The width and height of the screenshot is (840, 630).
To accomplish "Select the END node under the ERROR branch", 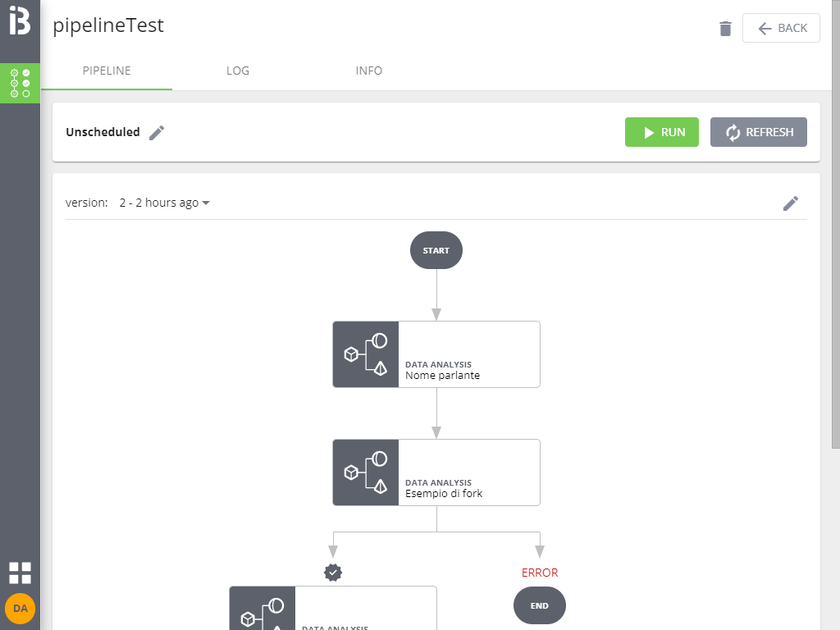I will click(x=539, y=605).
